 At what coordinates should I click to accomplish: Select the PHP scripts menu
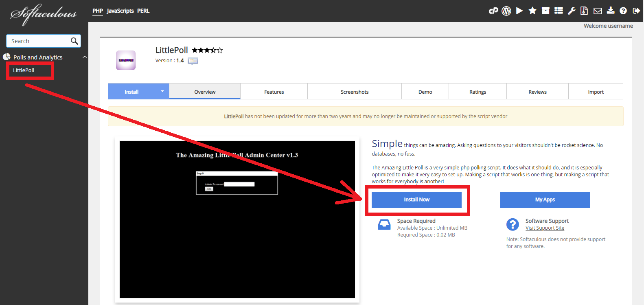98,11
